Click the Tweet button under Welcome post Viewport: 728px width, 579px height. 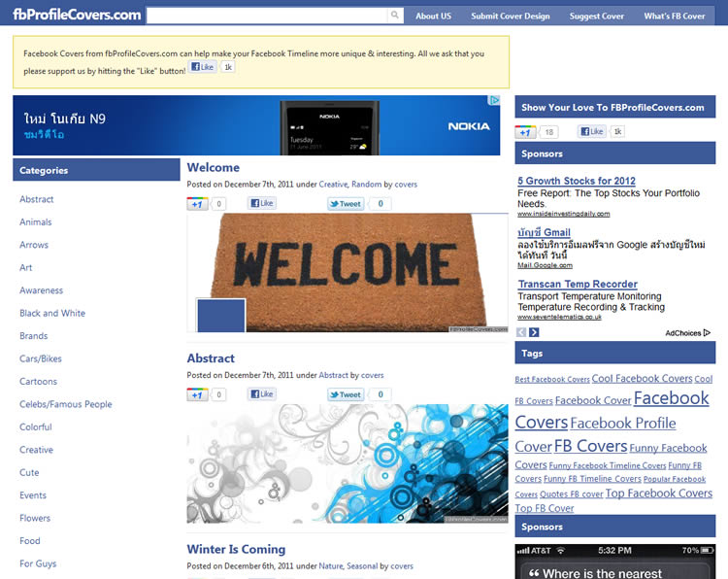click(x=346, y=204)
